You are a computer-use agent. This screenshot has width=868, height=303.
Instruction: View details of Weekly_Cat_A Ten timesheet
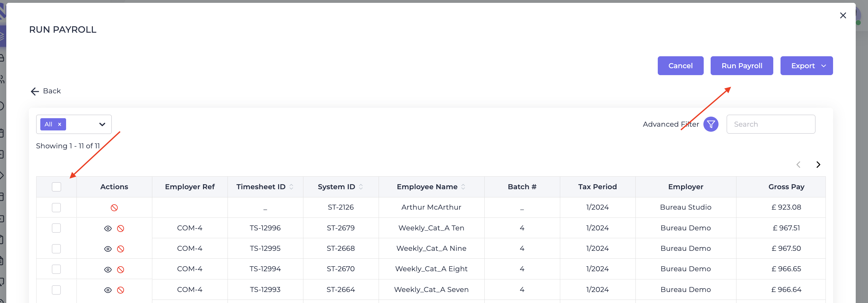point(108,229)
